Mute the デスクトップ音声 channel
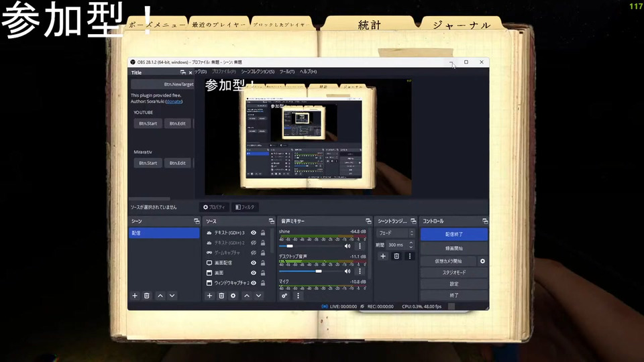The width and height of the screenshot is (644, 362). point(347,271)
